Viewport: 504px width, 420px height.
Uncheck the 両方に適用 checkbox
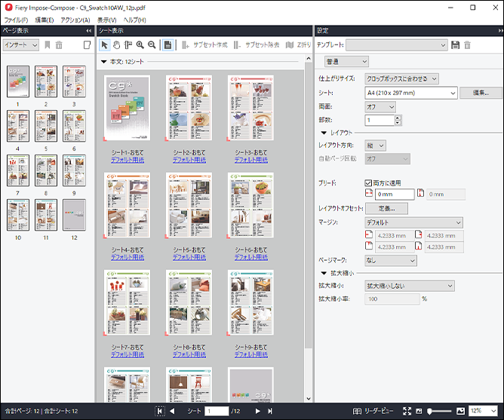tap(368, 182)
